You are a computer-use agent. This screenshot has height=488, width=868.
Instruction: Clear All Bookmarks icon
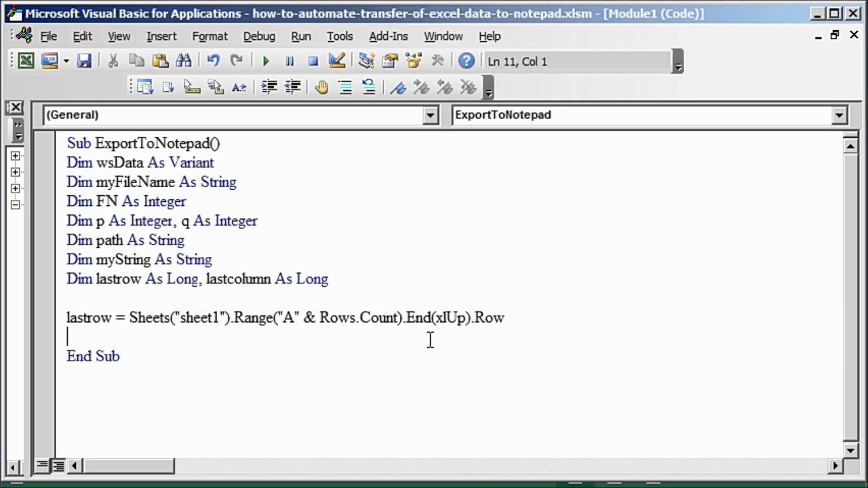pyautogui.click(x=468, y=87)
